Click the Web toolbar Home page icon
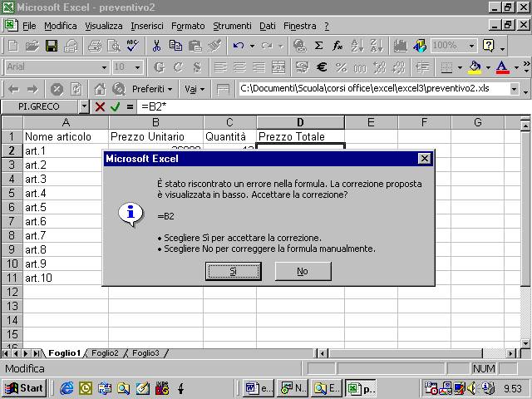 (100, 89)
